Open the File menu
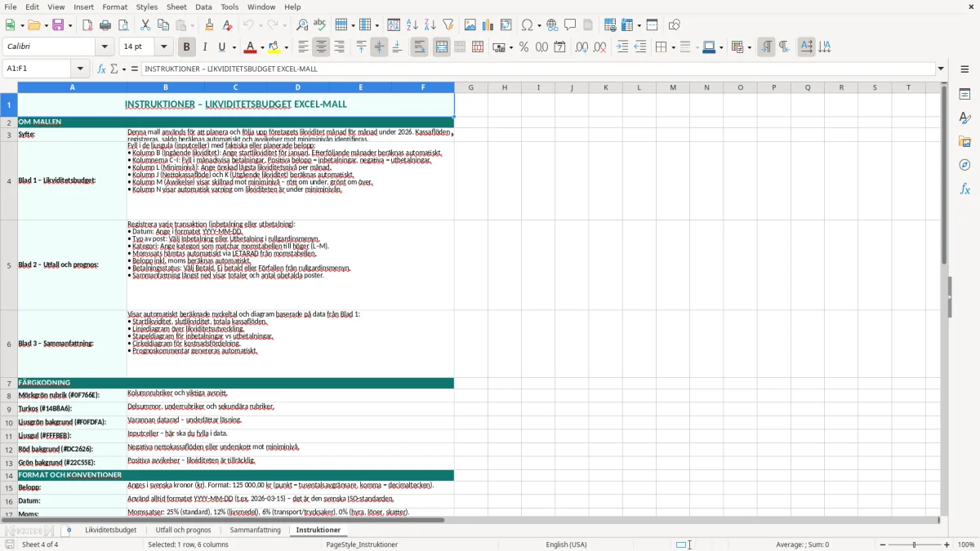Screen dimensions: 980x551 pos(10,7)
